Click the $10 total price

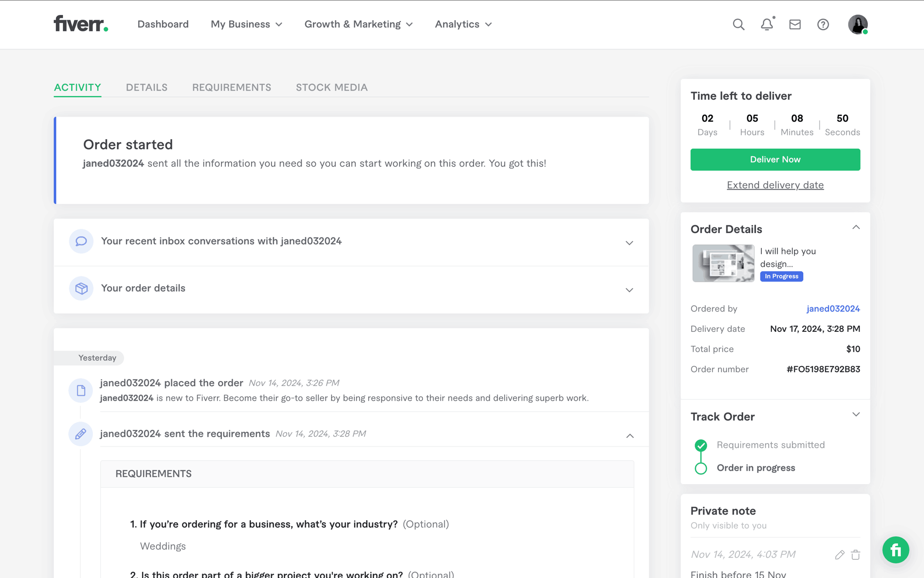tap(853, 349)
